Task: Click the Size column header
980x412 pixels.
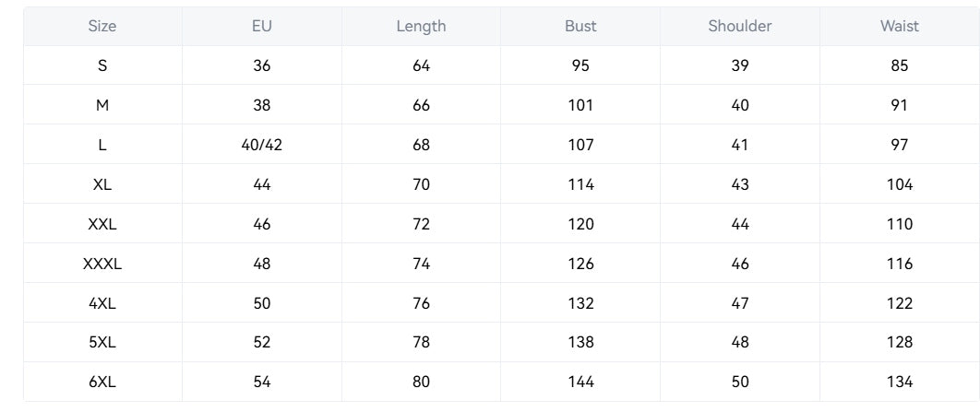Action: (x=102, y=26)
